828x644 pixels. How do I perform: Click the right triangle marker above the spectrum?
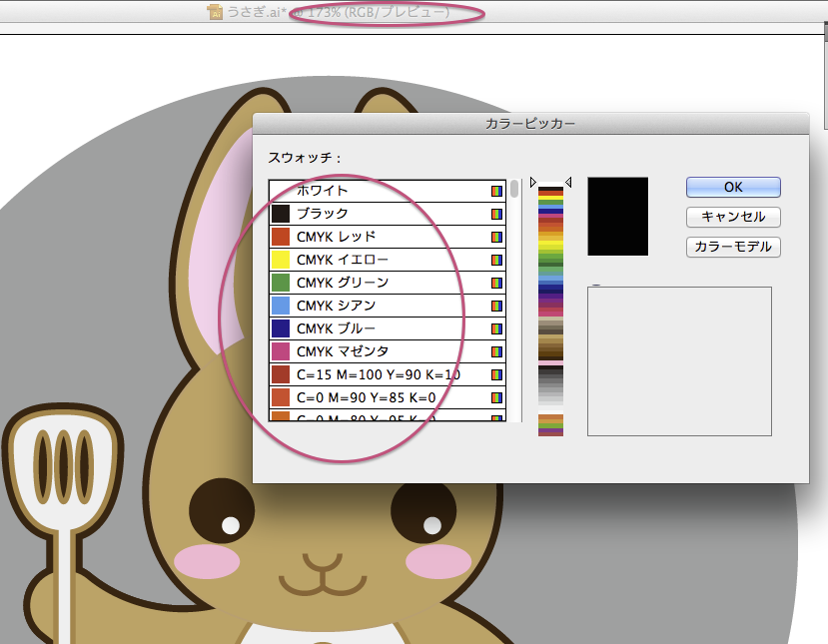[x=532, y=182]
